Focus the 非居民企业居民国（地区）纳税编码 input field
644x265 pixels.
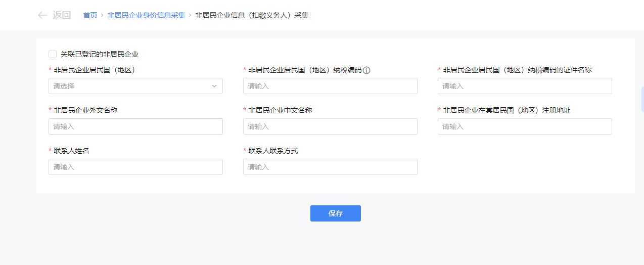pos(330,86)
